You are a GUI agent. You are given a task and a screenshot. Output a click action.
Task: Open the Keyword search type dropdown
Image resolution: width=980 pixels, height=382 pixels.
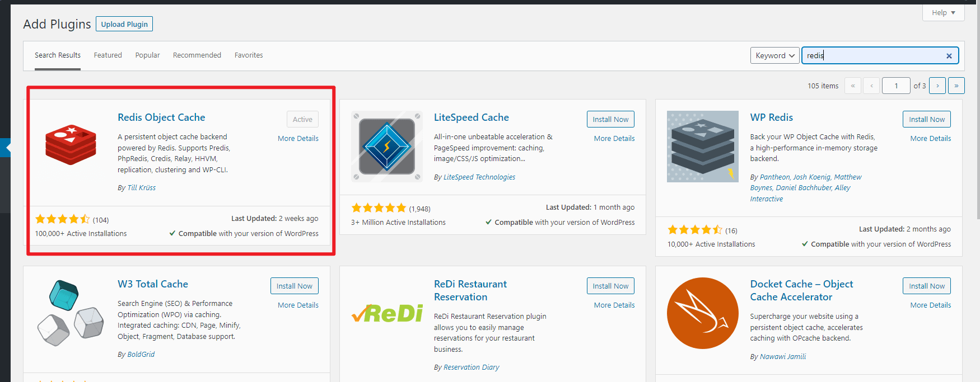coord(775,55)
